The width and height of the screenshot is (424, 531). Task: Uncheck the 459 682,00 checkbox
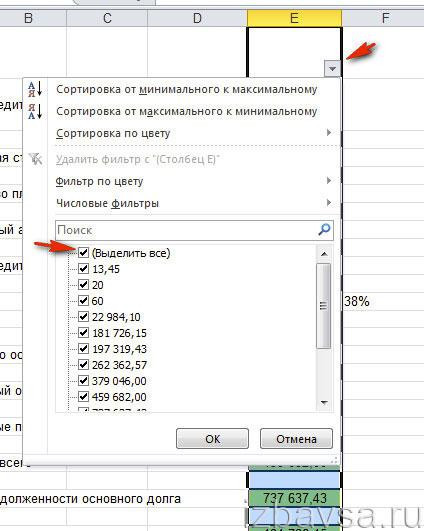tap(83, 397)
